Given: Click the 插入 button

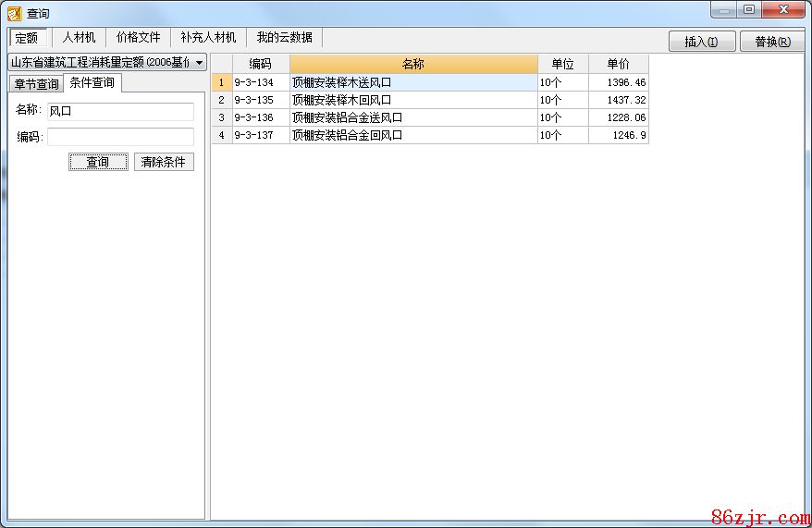Looking at the screenshot, I should coord(701,42).
